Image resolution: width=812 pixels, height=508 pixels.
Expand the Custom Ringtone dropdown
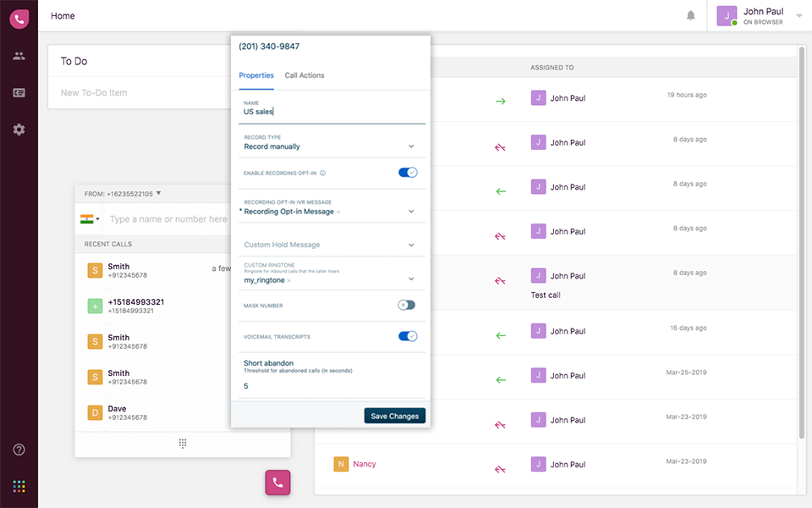(x=411, y=279)
